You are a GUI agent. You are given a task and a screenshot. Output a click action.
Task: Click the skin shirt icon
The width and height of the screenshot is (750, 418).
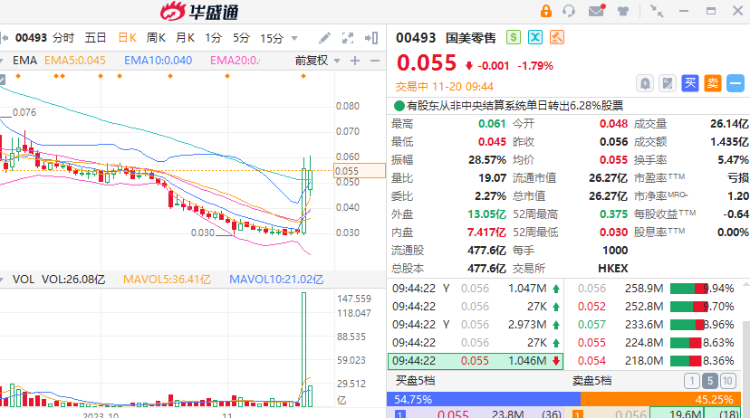(623, 11)
